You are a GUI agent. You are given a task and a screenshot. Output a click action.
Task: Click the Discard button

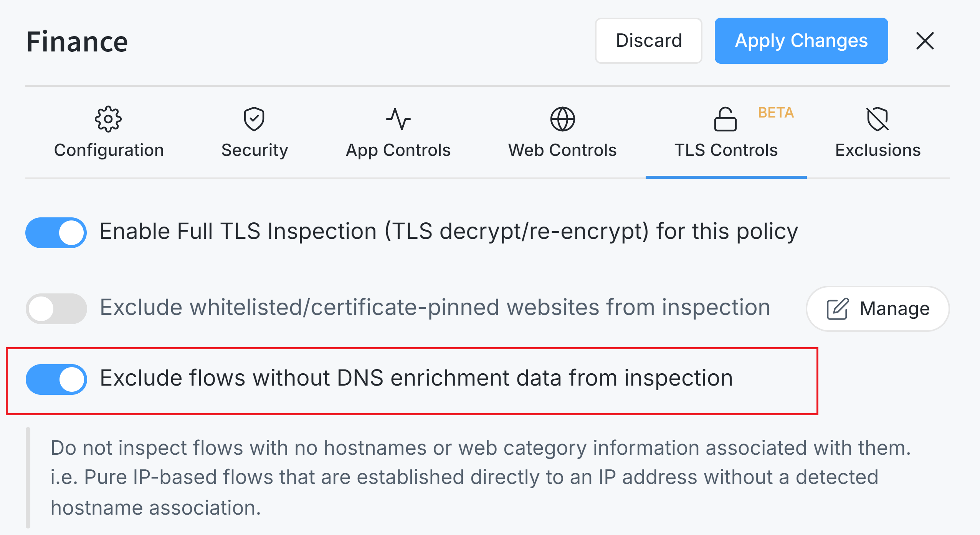649,41
